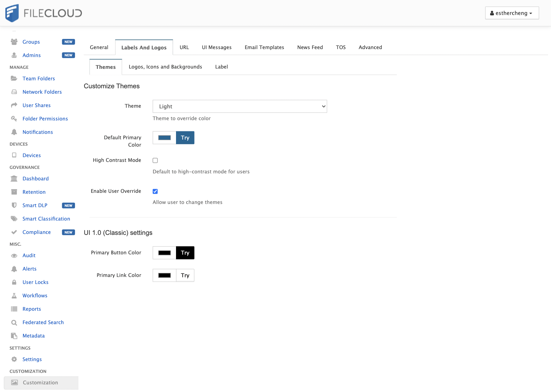Open Logos, Icons and Backgrounds subtab
This screenshot has width=551, height=392.
[165, 67]
